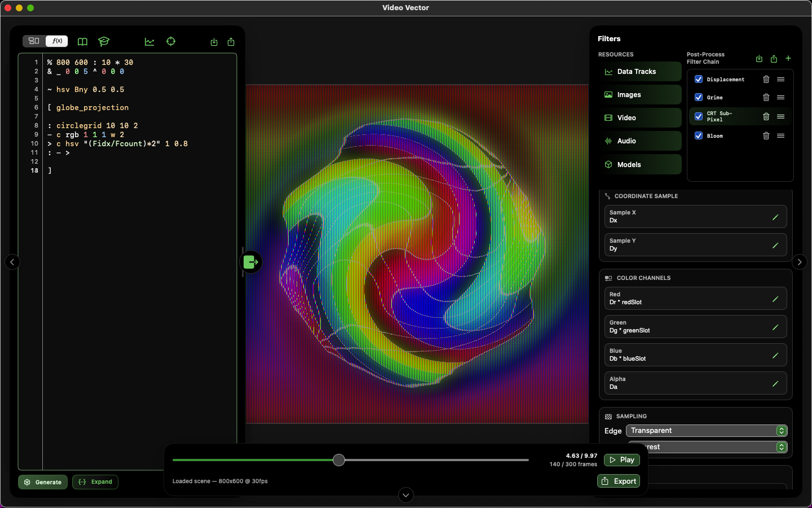Image resolution: width=812 pixels, height=508 pixels.
Task: Uncheck the Bloom filter
Action: tap(699, 136)
